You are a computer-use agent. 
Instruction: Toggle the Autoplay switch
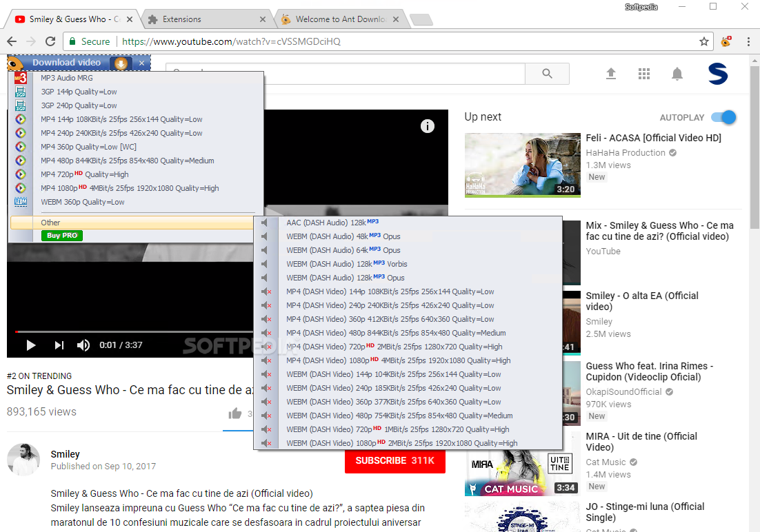723,117
